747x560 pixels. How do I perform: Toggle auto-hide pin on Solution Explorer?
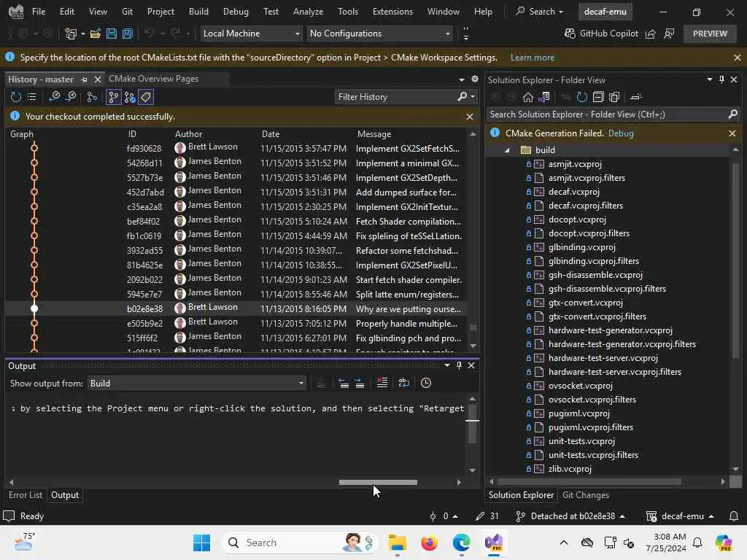tap(721, 79)
